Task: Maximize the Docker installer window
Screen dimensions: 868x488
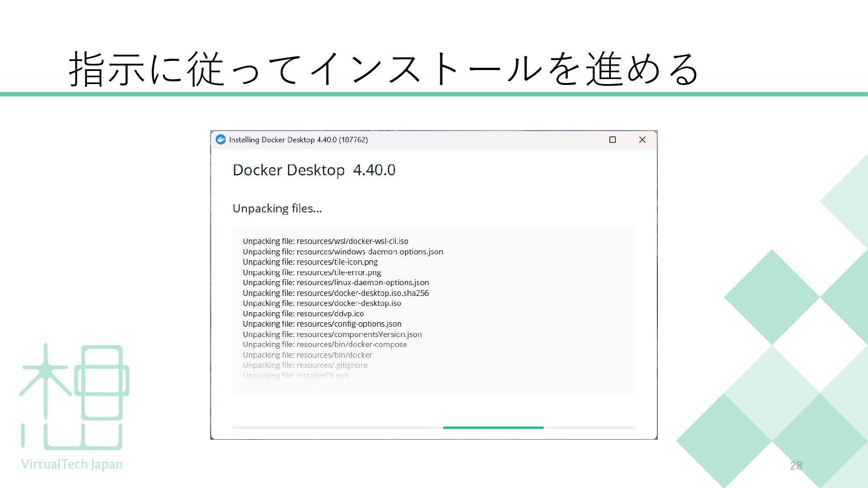Action: (x=613, y=140)
